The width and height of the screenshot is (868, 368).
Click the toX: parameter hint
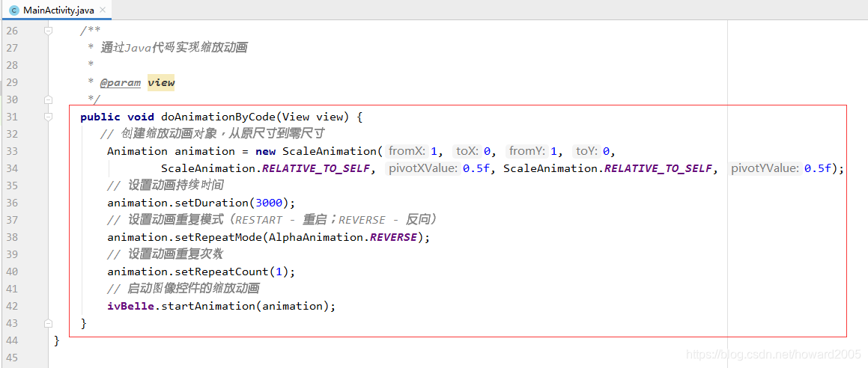coord(468,151)
